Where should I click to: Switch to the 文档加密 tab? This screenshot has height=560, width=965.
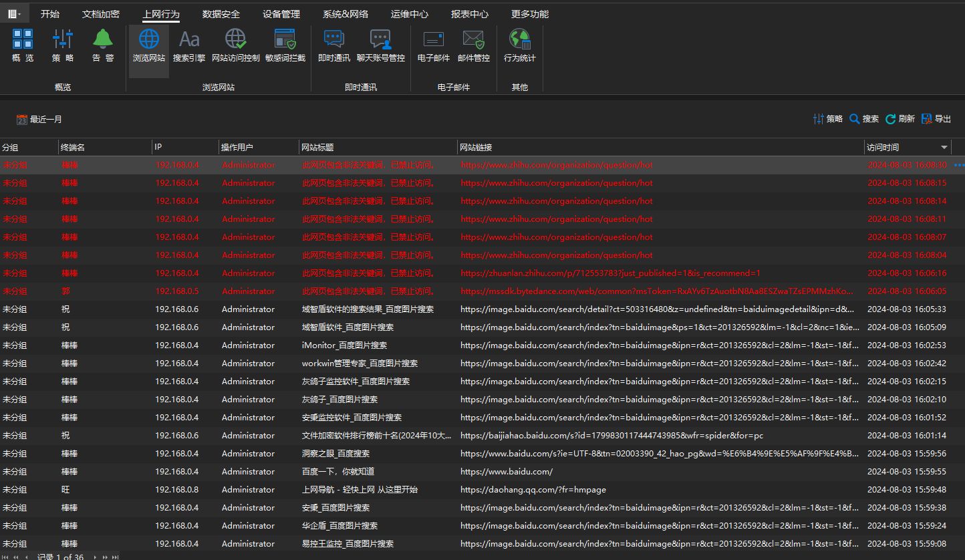(x=101, y=14)
